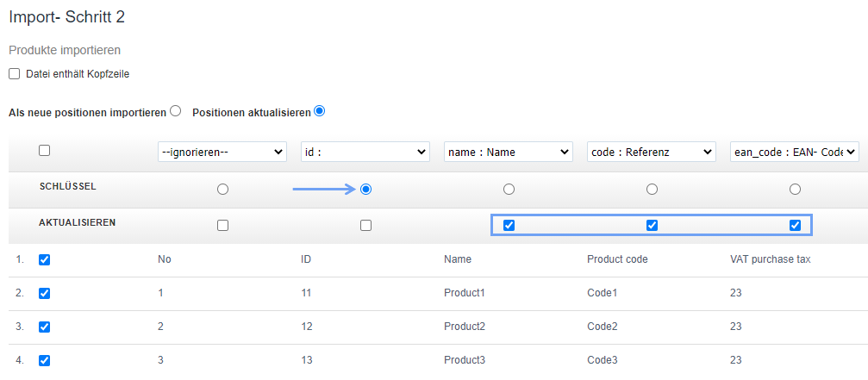Toggle the select-all checkbox in header row
The height and width of the screenshot is (380, 868).
(45, 151)
